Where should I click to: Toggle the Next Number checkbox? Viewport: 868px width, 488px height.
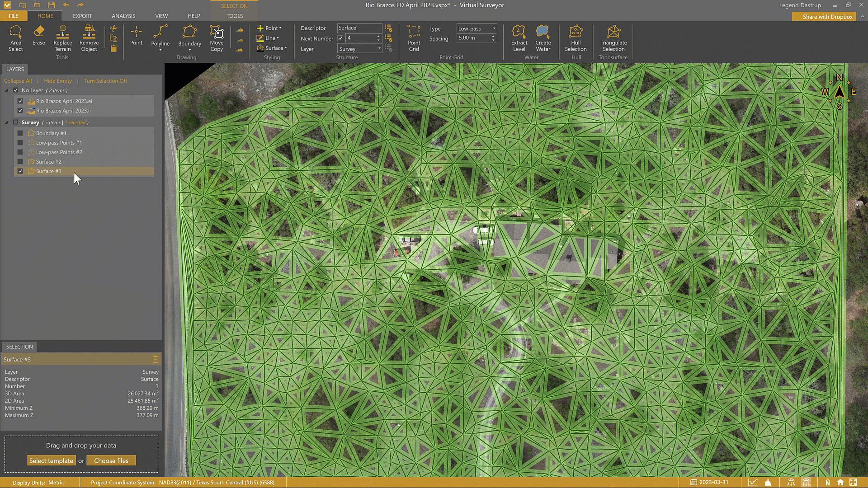(x=340, y=38)
